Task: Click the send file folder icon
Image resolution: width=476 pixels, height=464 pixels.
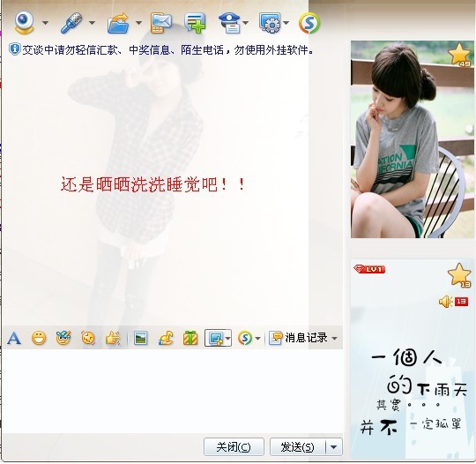Action: click(118, 23)
